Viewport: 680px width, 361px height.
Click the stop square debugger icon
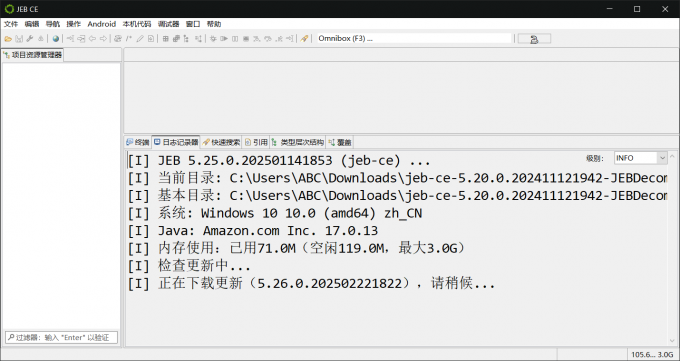click(246, 39)
